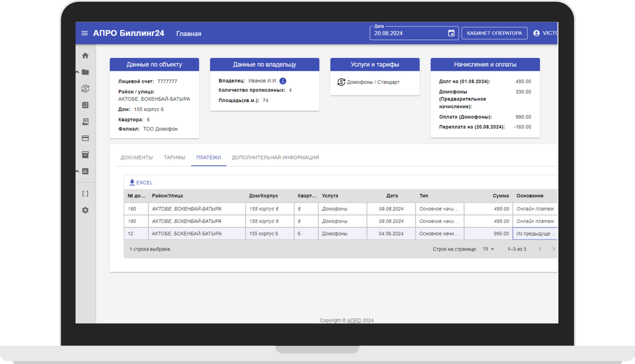Select the row dated 04.06.2024
635x364 pixels.
[341, 234]
